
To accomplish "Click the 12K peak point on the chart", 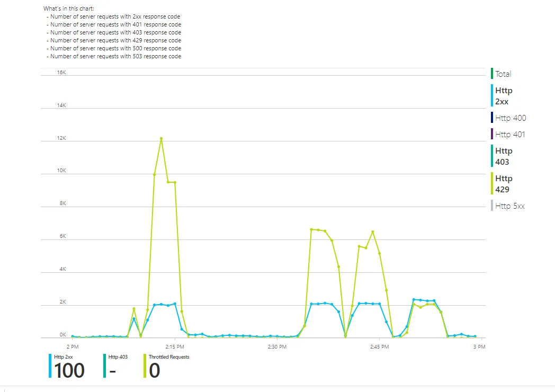I will pyautogui.click(x=161, y=138).
